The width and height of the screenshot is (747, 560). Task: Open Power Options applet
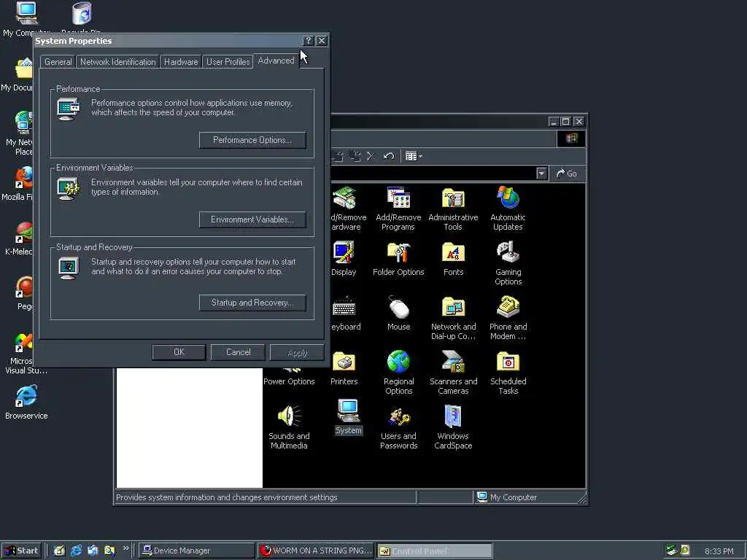pos(289,376)
